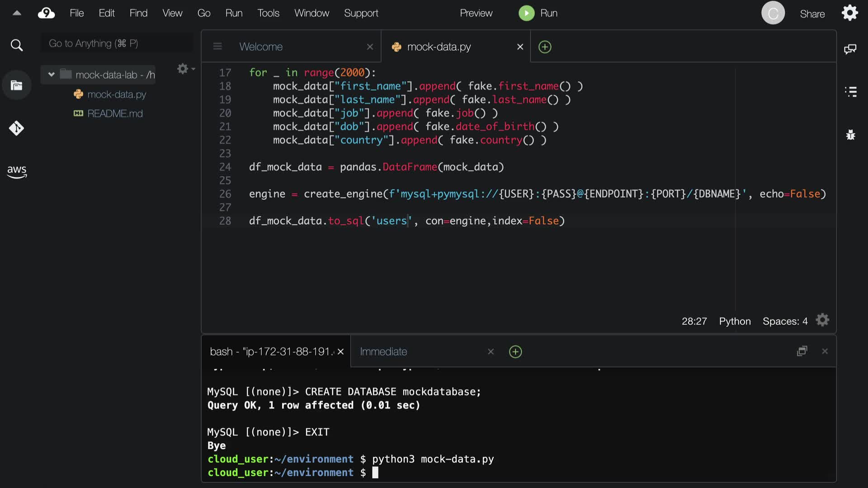This screenshot has width=868, height=488.
Task: Open the AWS toolkit sidebar panel
Action: (17, 171)
